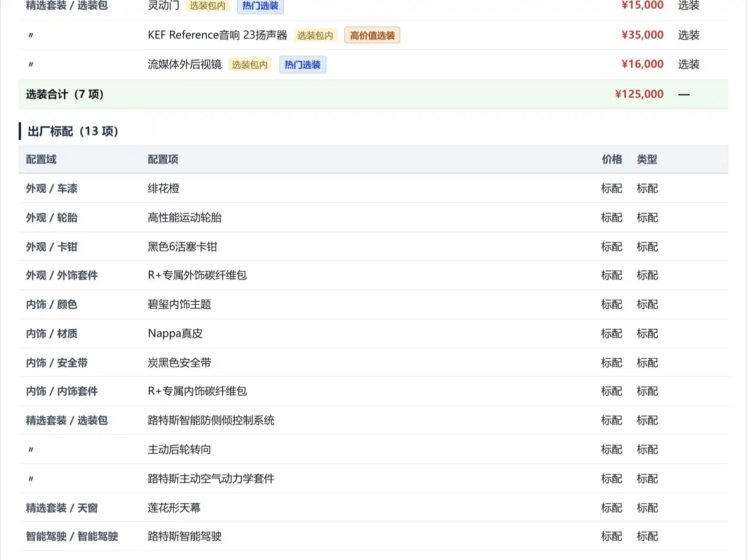The width and height of the screenshot is (747, 560).
Task: Click the 外观 / 卡钳 domain cell
Action: coord(52,247)
